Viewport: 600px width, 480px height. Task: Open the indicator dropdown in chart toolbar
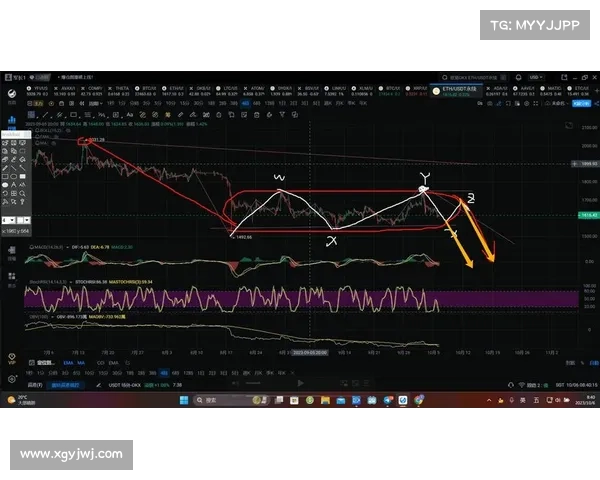click(x=96, y=103)
